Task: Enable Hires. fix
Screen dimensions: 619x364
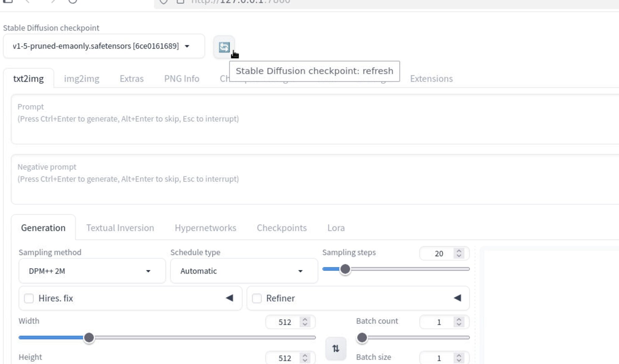Action: point(29,298)
